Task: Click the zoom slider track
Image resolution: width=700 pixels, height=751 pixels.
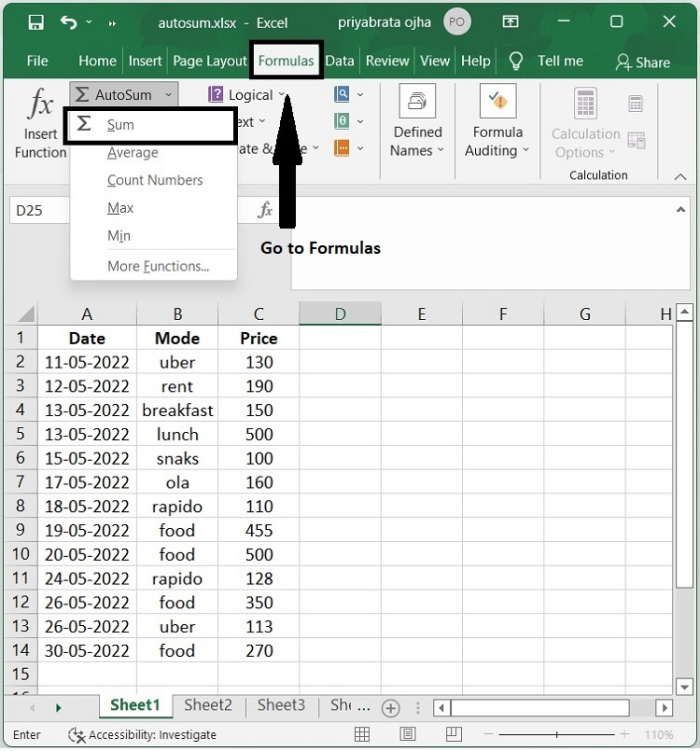Action: [556, 735]
